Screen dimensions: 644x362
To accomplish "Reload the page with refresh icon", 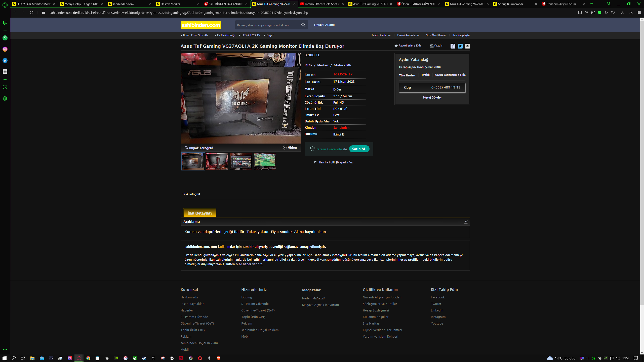I will pyautogui.click(x=31, y=13).
